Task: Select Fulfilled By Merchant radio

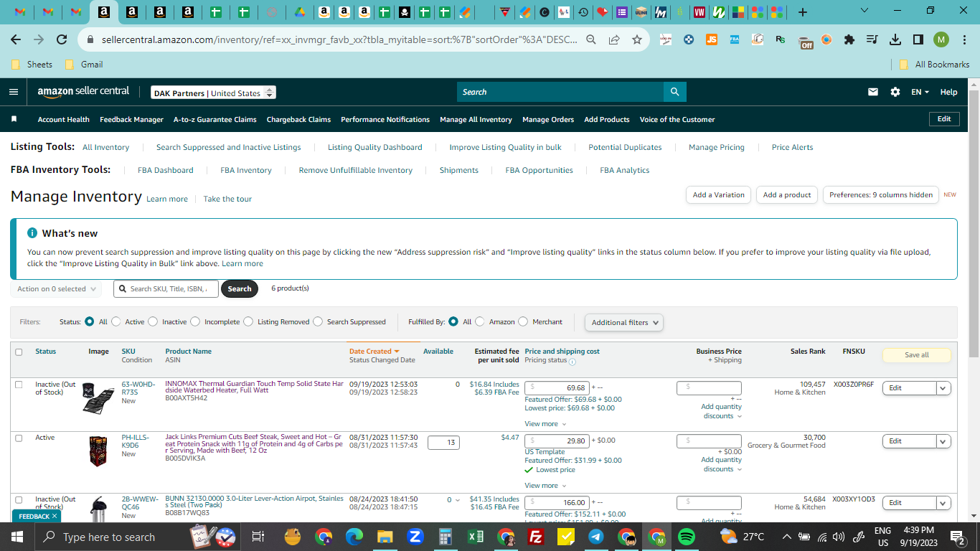Action: (x=523, y=321)
